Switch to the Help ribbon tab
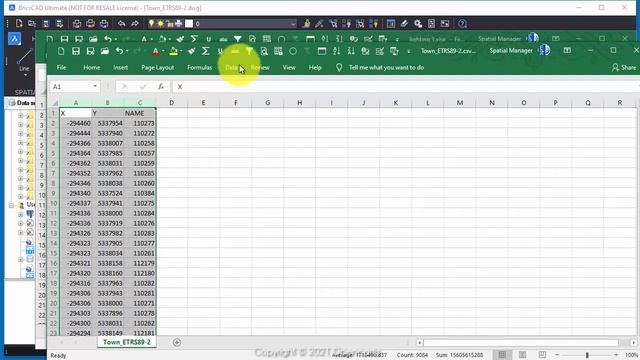The height and width of the screenshot is (360, 640). (315, 67)
